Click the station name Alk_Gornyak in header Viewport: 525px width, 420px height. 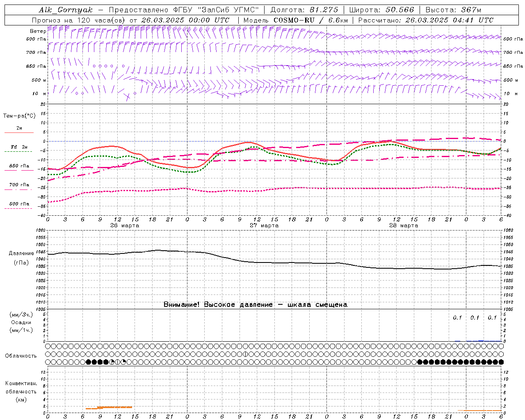click(x=66, y=10)
